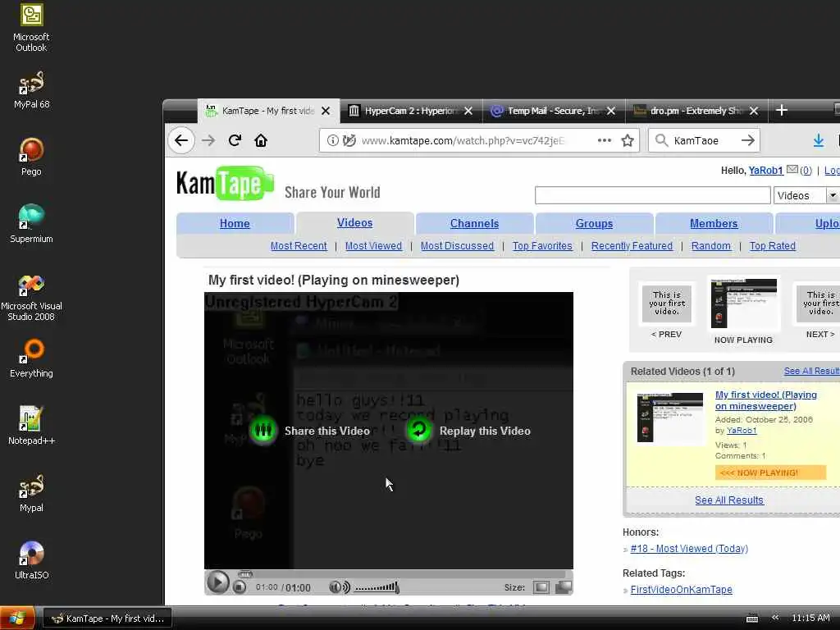Open the Channels navigation tab
The width and height of the screenshot is (840, 630).
pyautogui.click(x=474, y=223)
